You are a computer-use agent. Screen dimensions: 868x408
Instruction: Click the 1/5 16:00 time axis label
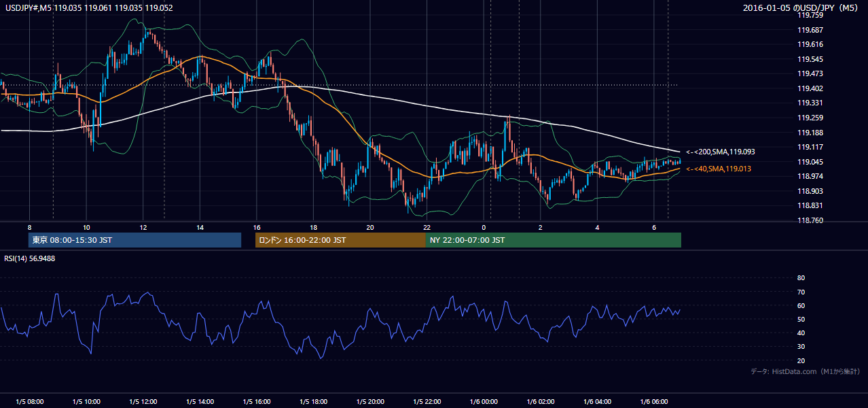(x=257, y=402)
